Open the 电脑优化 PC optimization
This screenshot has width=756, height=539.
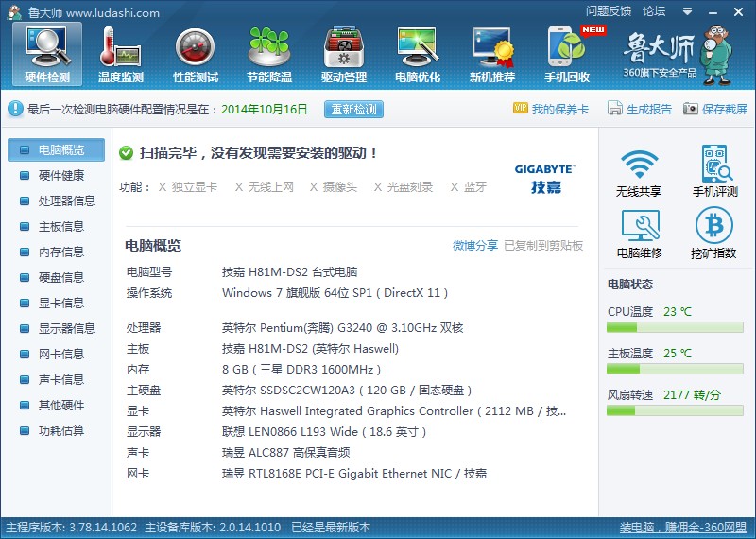coord(418,54)
